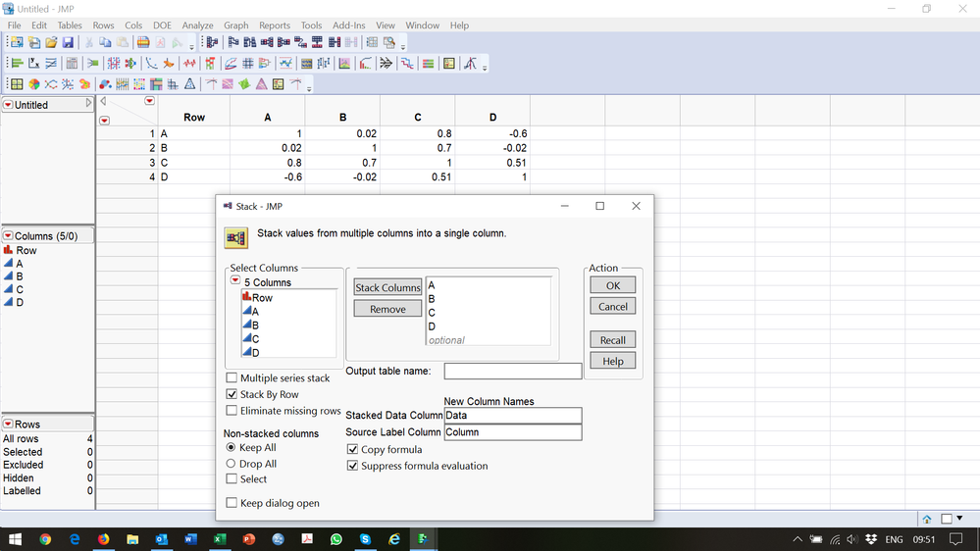Click the Stacked Data Column field
This screenshot has height=551, width=980.
pyautogui.click(x=512, y=416)
